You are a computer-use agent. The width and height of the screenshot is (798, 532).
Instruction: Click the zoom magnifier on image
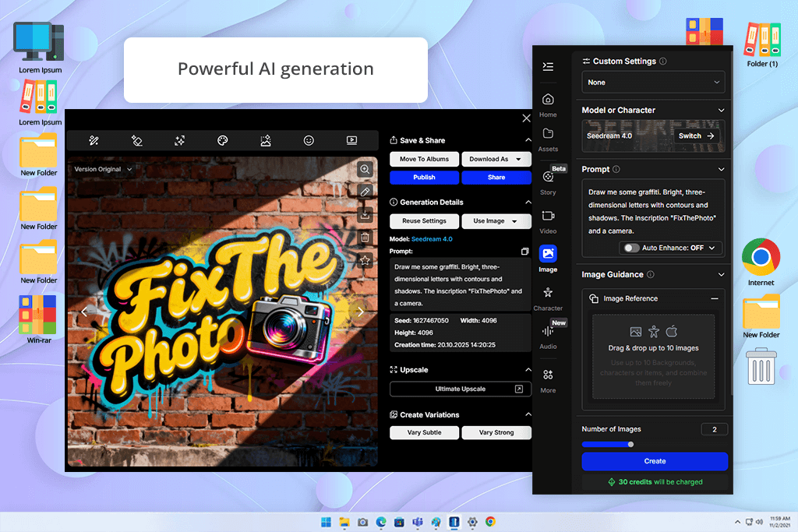pos(365,169)
